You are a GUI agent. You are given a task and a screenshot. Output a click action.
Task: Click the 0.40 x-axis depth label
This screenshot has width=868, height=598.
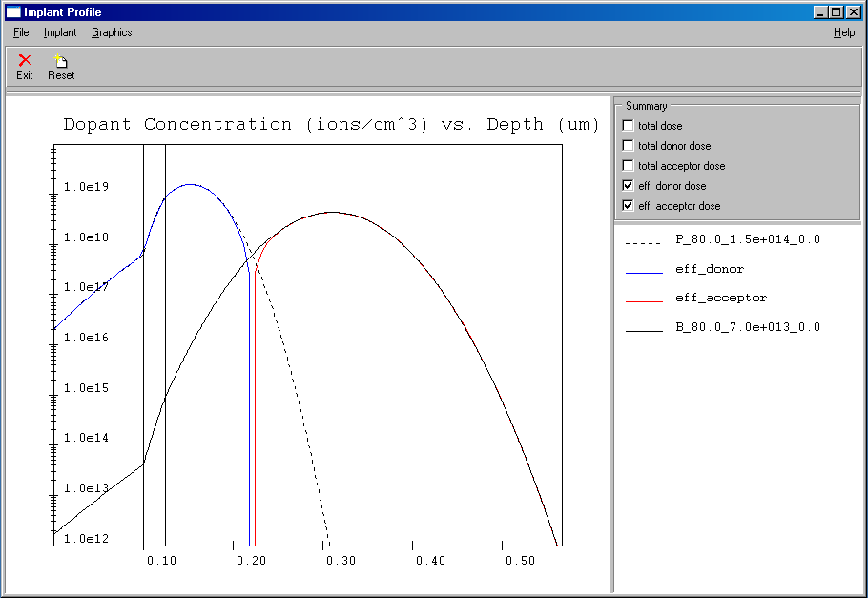click(431, 561)
